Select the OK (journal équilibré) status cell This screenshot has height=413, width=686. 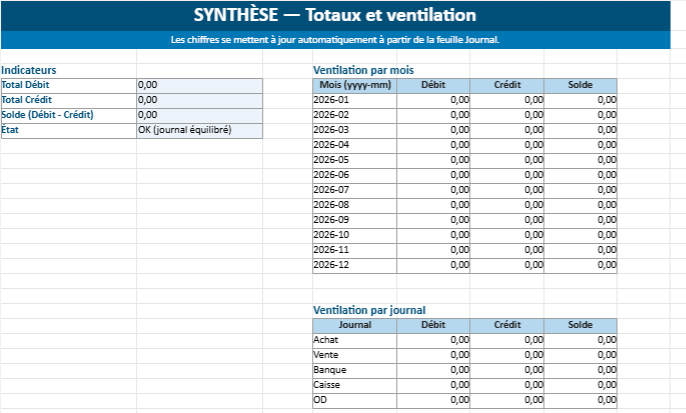(199, 130)
